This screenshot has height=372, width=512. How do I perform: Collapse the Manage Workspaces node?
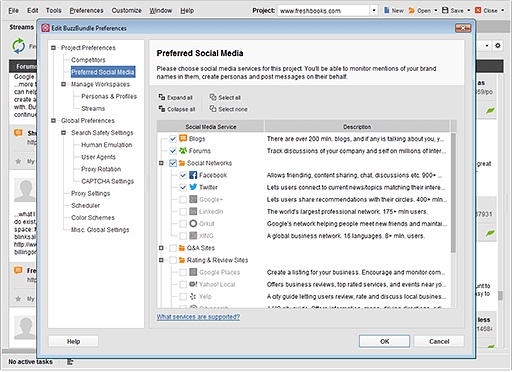click(63, 84)
